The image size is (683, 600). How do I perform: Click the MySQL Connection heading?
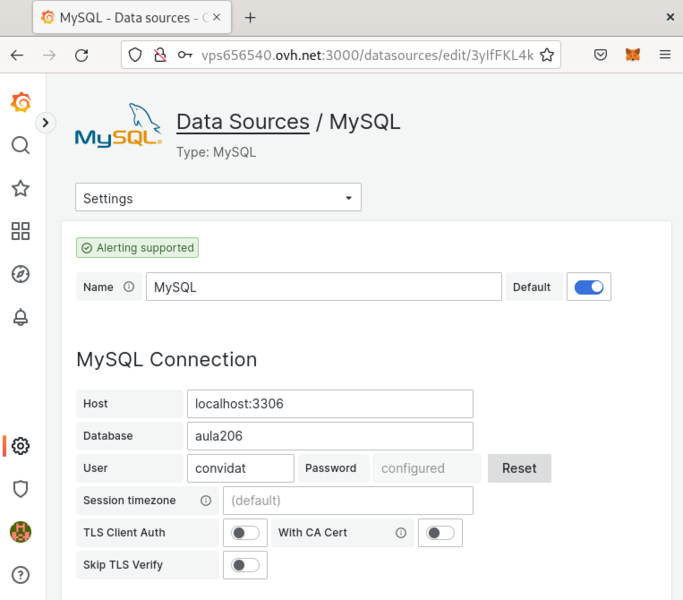coord(166,359)
